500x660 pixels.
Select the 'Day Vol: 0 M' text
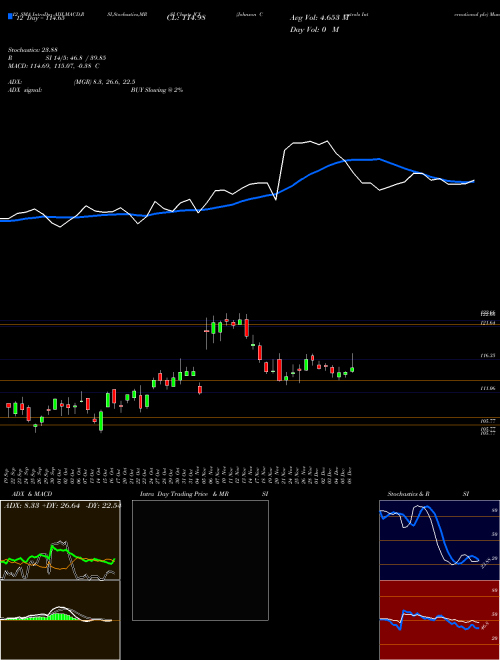314,30
